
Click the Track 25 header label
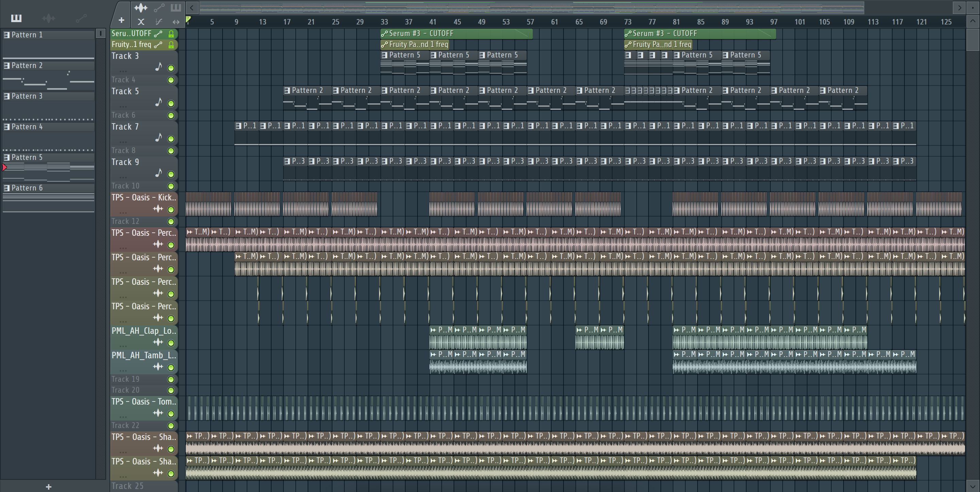pyautogui.click(x=128, y=486)
